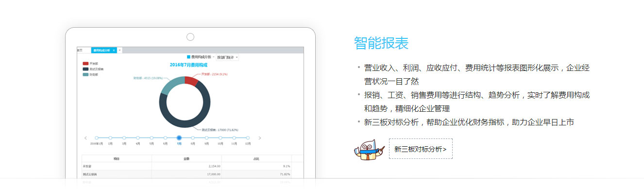Toggle the dark 测试云报销 legend item
The width and height of the screenshot is (644, 189).
(93, 69)
